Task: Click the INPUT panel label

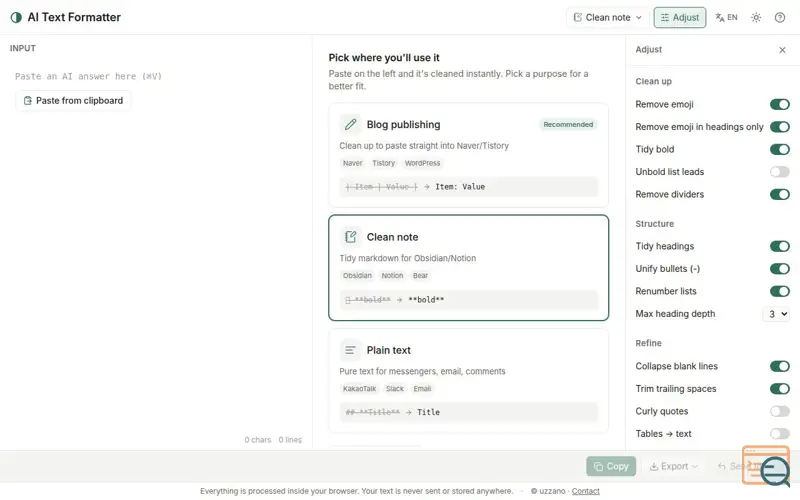Action: (22, 48)
